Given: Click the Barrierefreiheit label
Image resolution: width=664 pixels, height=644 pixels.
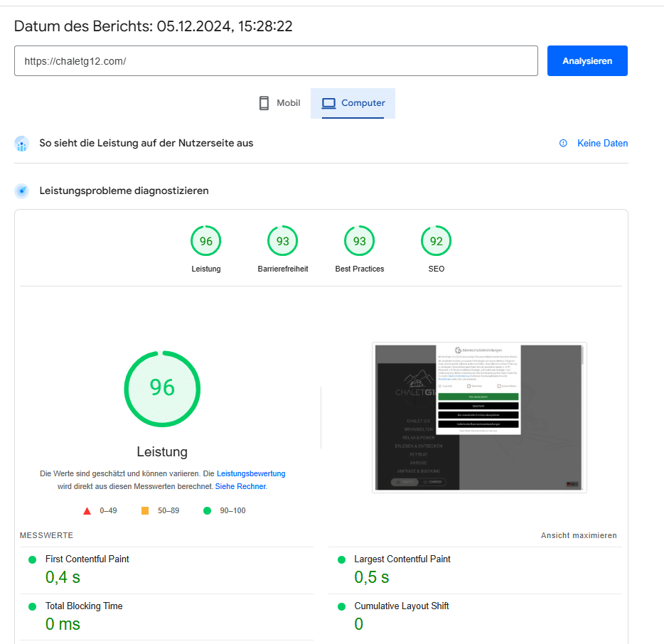Looking at the screenshot, I should (x=282, y=269).
